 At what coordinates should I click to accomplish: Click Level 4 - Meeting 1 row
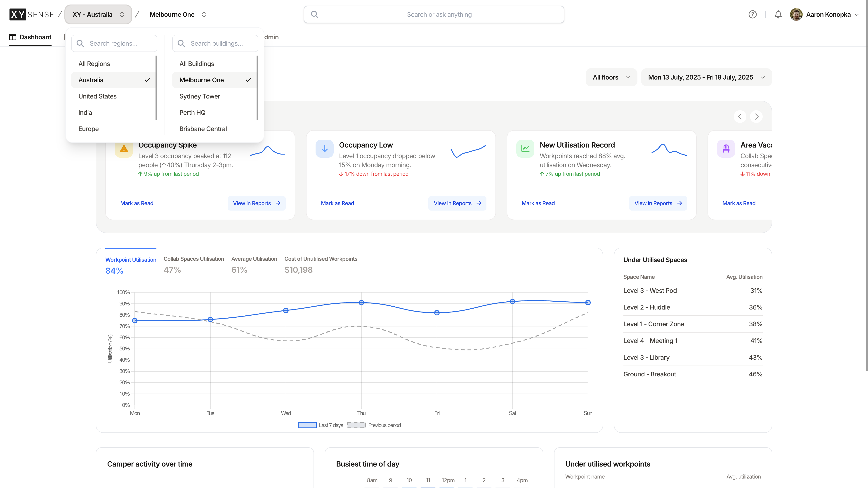(693, 341)
